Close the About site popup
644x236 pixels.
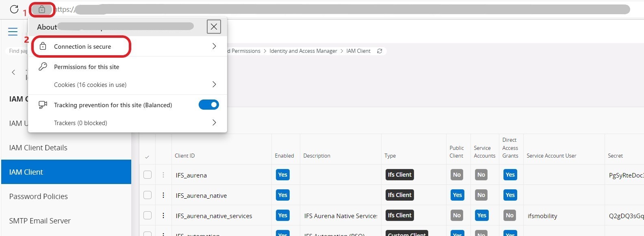coord(214,27)
